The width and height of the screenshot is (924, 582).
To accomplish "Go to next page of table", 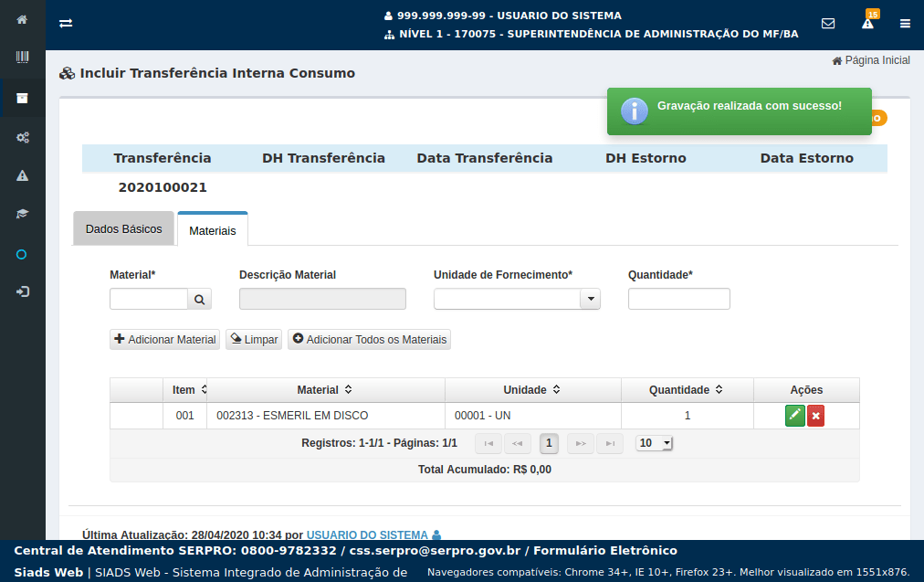I will coord(581,443).
